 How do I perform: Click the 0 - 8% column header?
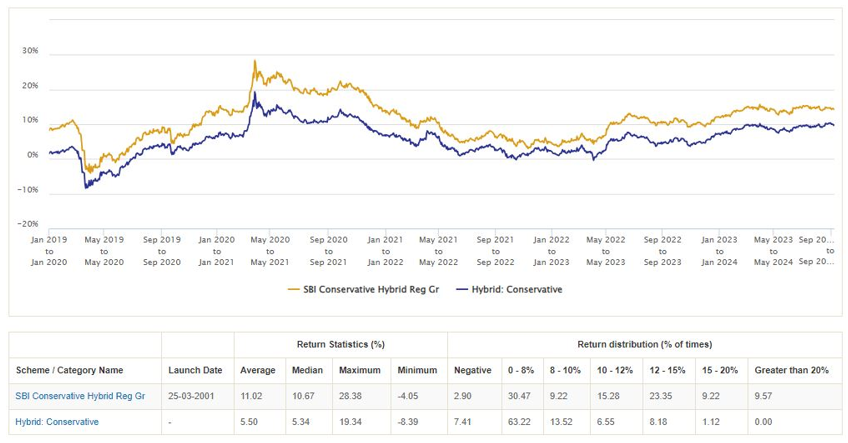(x=521, y=371)
